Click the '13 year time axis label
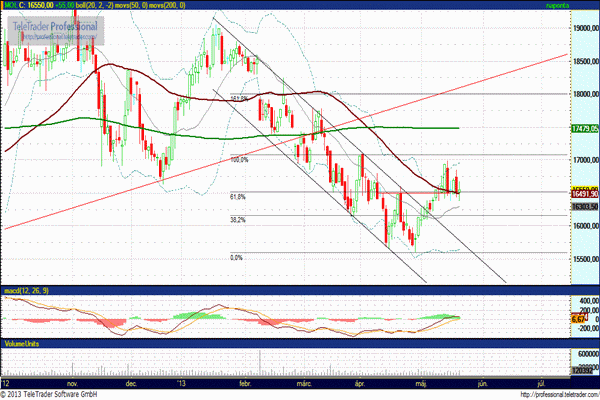This screenshot has height=400, width=600. [x=181, y=384]
